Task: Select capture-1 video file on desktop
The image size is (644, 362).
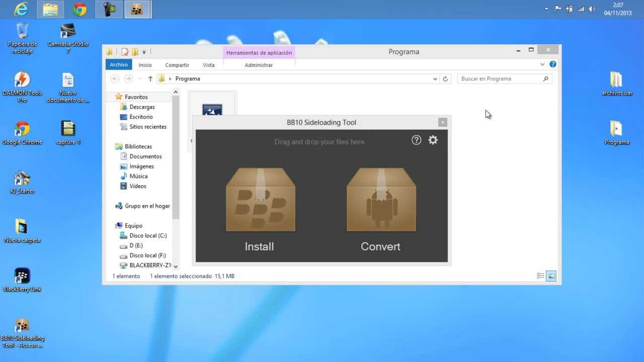Action: coord(68,133)
